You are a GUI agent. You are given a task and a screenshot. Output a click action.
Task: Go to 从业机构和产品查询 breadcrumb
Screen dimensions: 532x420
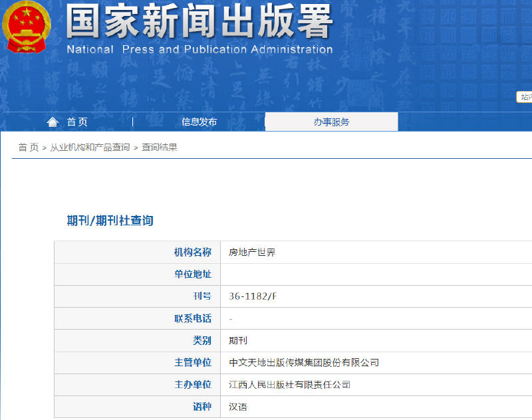(90, 148)
